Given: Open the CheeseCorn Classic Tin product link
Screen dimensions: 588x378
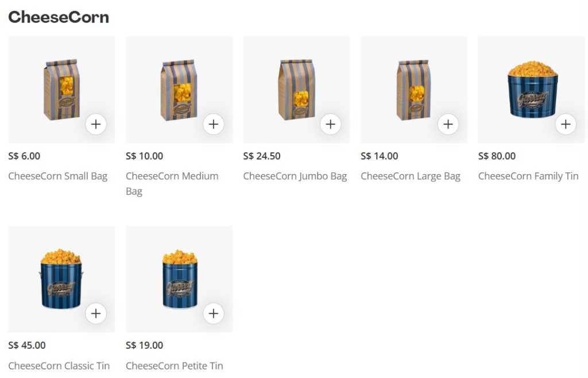Looking at the screenshot, I should pos(59,366).
